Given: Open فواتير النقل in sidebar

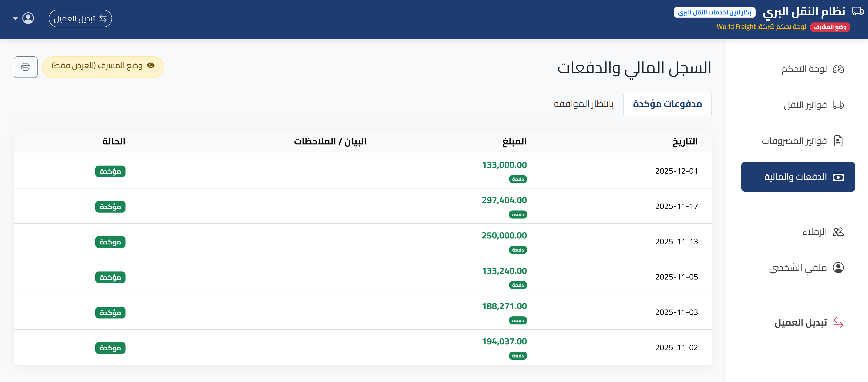Looking at the screenshot, I should (x=798, y=105).
